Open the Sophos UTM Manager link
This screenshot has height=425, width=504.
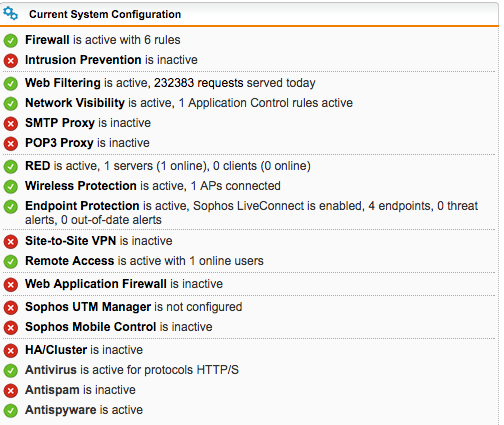tap(88, 307)
